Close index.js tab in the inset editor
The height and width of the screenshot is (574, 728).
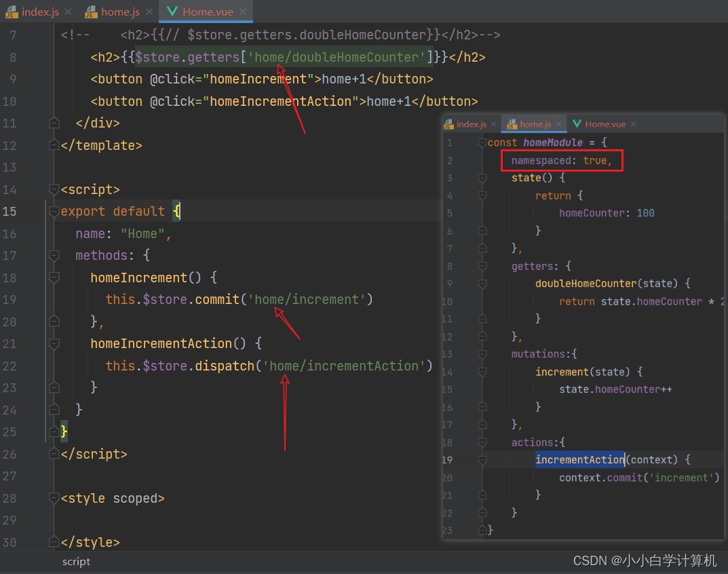point(493,124)
